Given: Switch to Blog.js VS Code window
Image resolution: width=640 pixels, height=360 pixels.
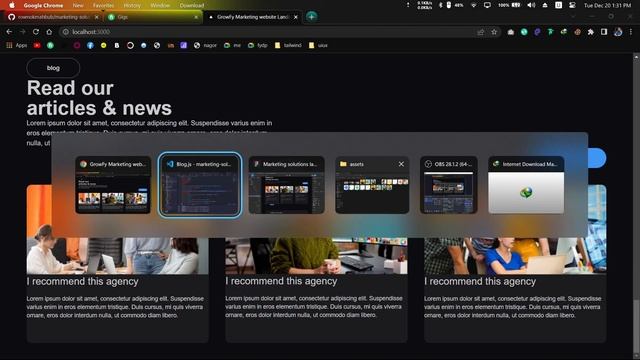Looking at the screenshot, I should click(x=200, y=185).
